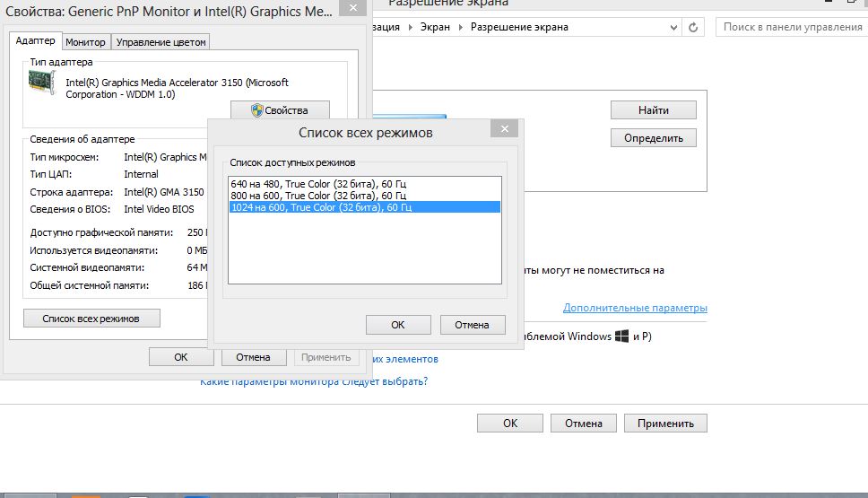Viewport: 868px width, 498px height.
Task: Open the Дополнительные параметры link
Action: 635,308
